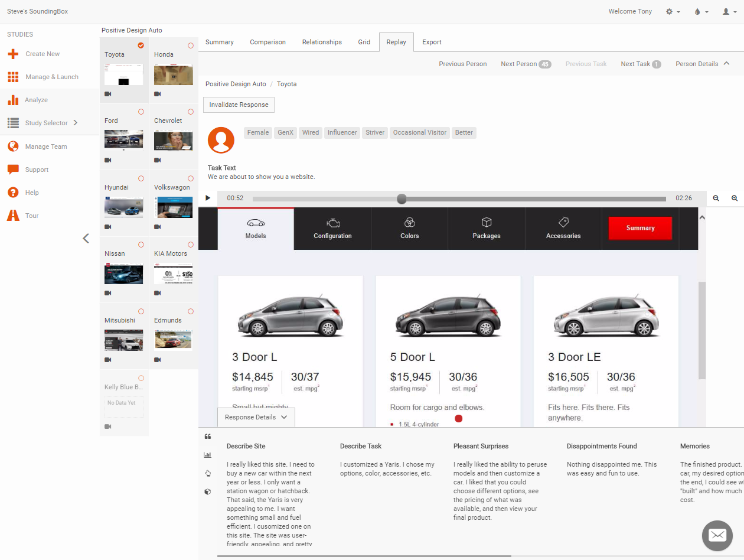744x560 pixels.
Task: Expand the Study Selector chevron
Action: click(x=75, y=123)
